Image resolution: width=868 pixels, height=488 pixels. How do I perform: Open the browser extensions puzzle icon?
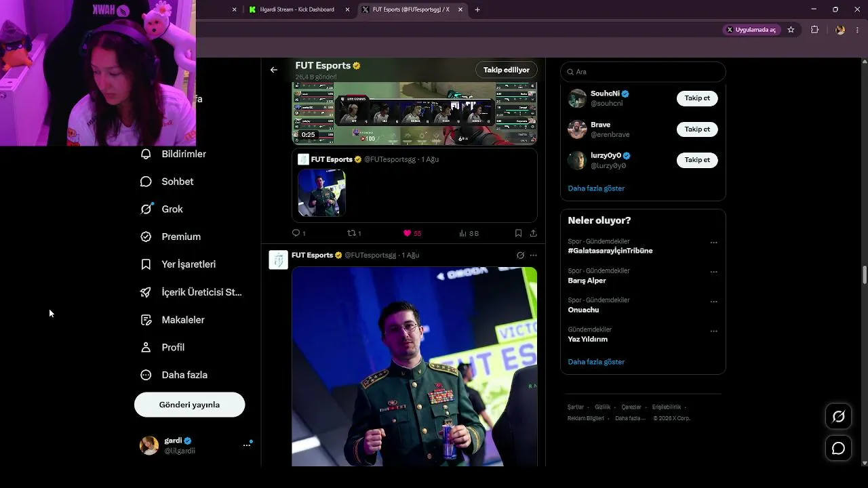[814, 30]
